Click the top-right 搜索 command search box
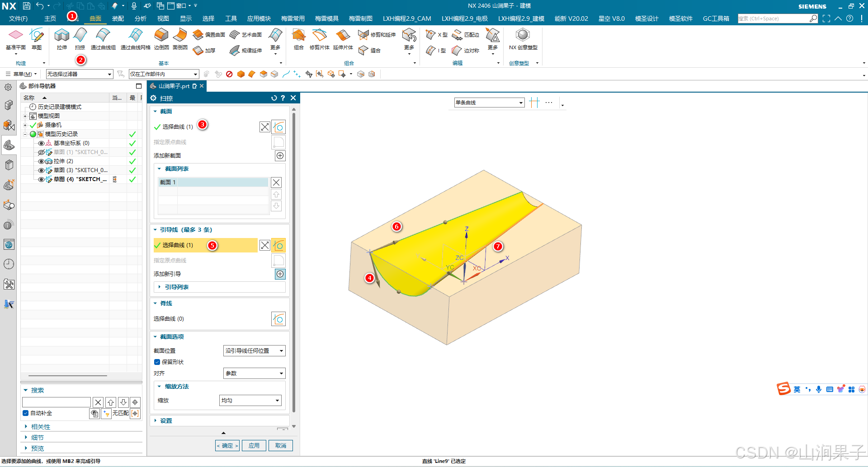The image size is (868, 467). (778, 19)
